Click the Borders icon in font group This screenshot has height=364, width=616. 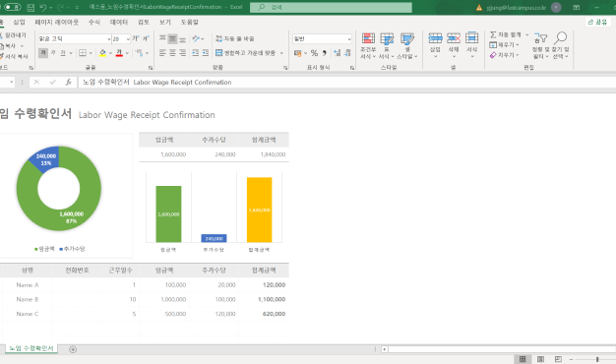tap(83, 52)
